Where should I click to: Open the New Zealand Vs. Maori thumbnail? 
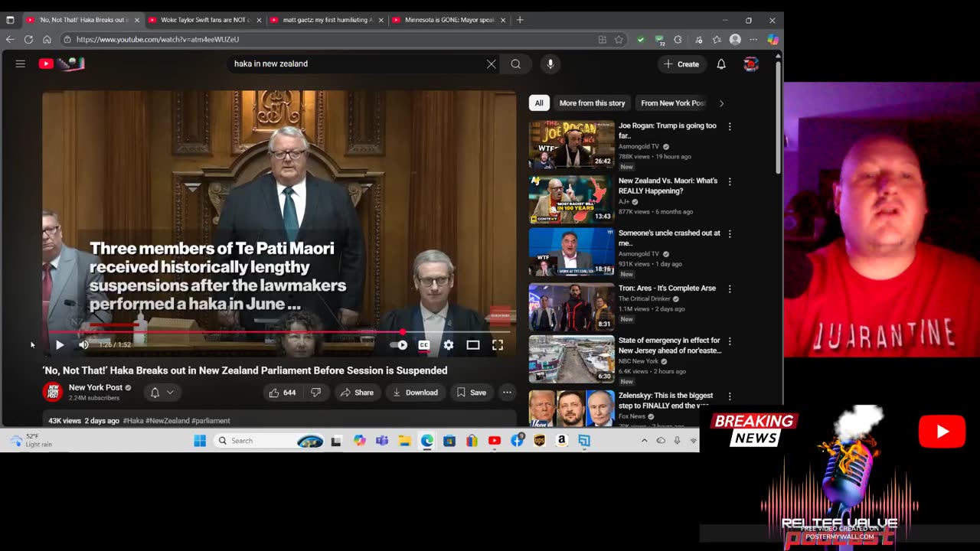[571, 200]
